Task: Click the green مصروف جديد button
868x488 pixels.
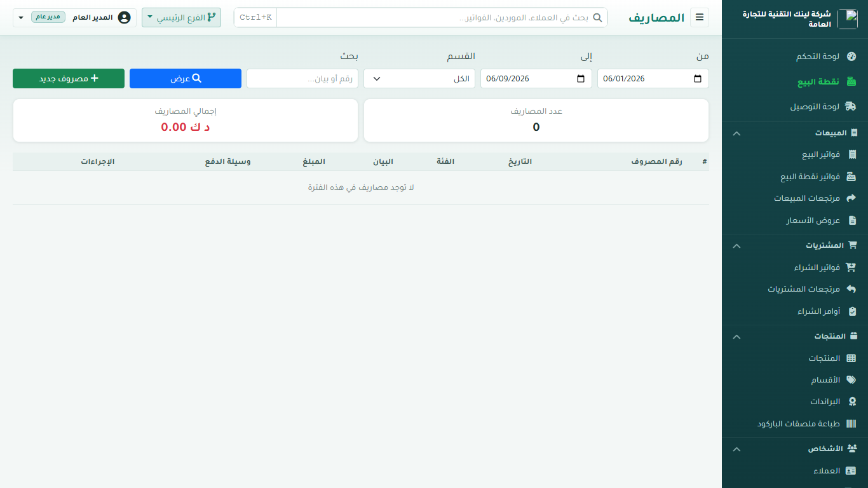Action: pos(69,78)
